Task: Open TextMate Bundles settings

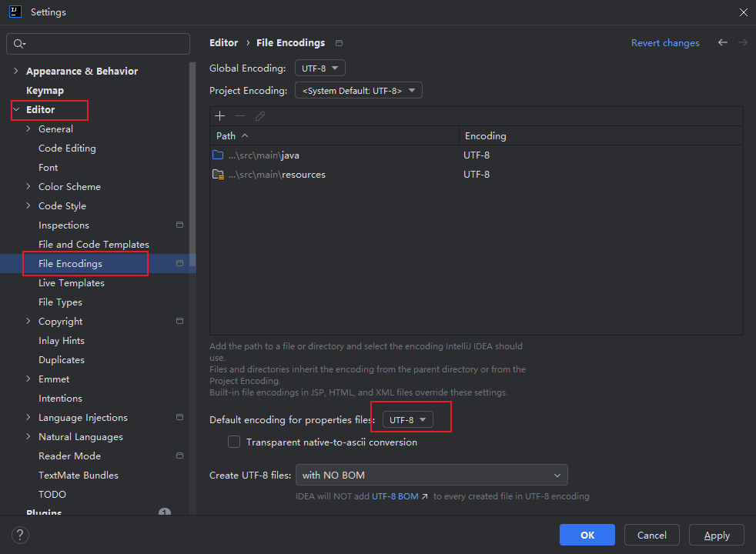Action: pos(78,475)
